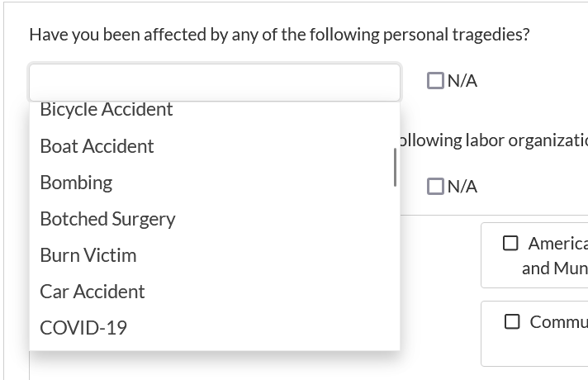Image resolution: width=588 pixels, height=380 pixels.
Task: Choose Boat Accident option
Action: tap(97, 146)
